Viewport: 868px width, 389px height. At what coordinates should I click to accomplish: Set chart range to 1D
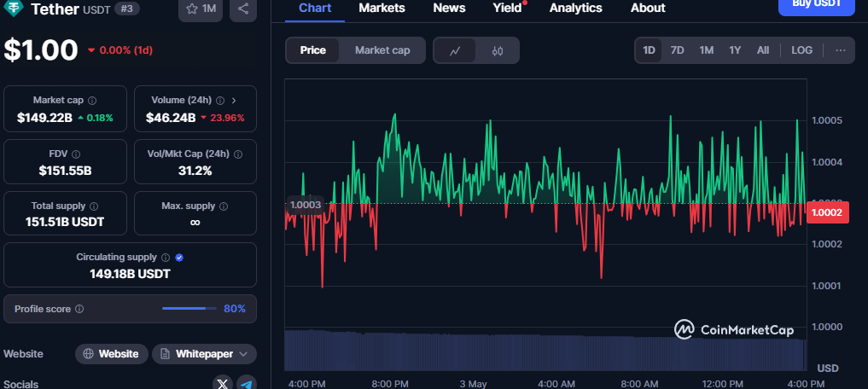click(649, 50)
